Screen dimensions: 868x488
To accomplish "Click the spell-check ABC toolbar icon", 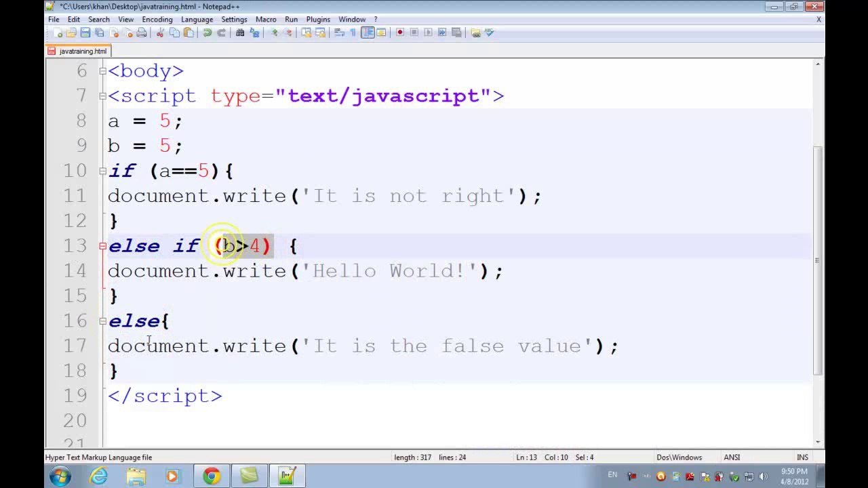I will tap(489, 33).
